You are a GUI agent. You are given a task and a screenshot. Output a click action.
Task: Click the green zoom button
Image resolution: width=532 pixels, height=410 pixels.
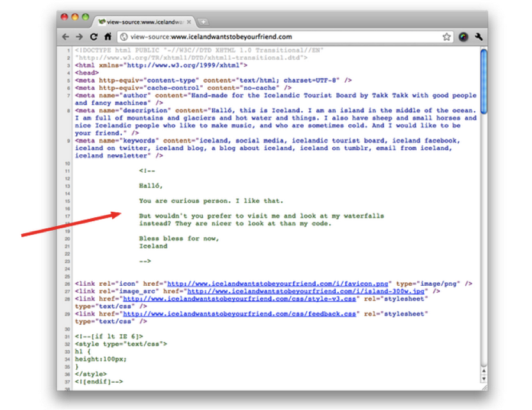86,17
